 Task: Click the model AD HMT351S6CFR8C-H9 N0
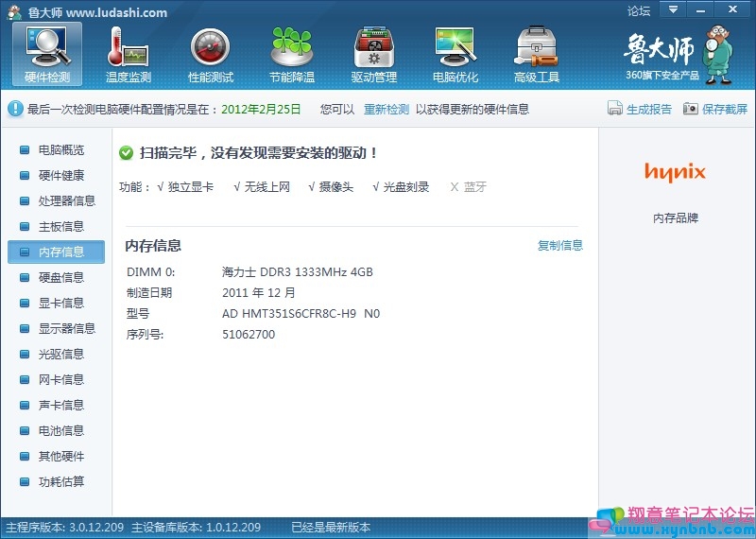[301, 314]
